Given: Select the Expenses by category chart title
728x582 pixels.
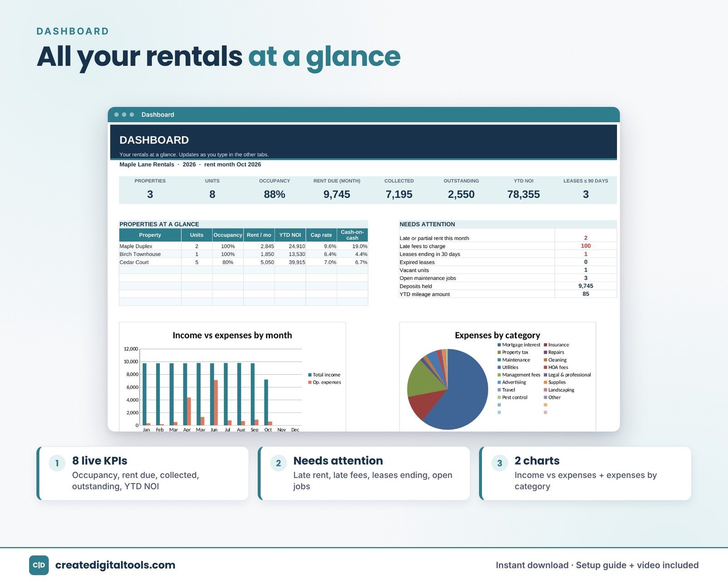Looking at the screenshot, I should [x=497, y=336].
